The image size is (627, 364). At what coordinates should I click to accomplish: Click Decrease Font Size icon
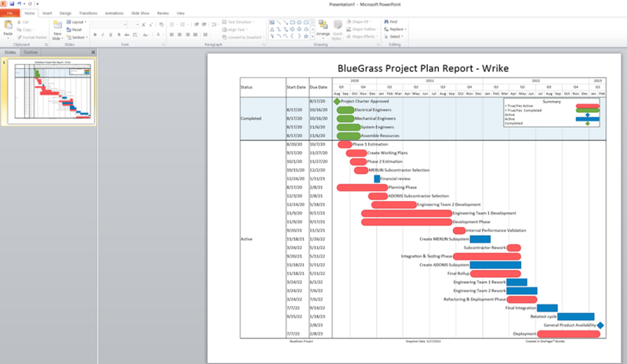150,25
